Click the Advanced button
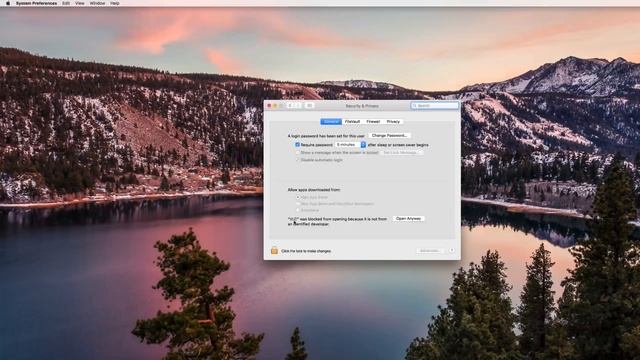640x360 pixels. [x=429, y=250]
